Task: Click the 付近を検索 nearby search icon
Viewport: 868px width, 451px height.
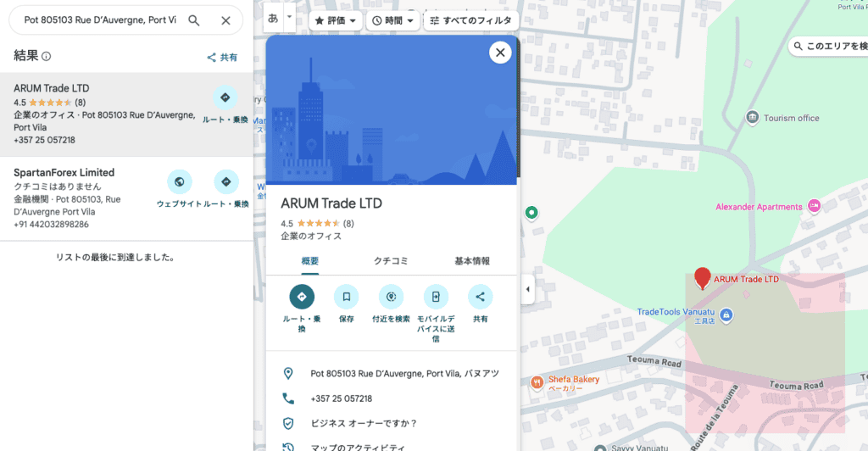Action: [x=391, y=297]
